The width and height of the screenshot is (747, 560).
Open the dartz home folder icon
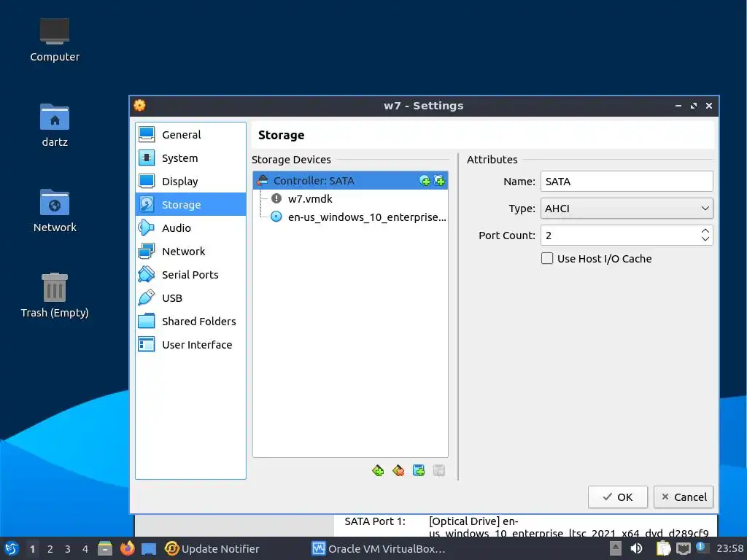pos(54,125)
